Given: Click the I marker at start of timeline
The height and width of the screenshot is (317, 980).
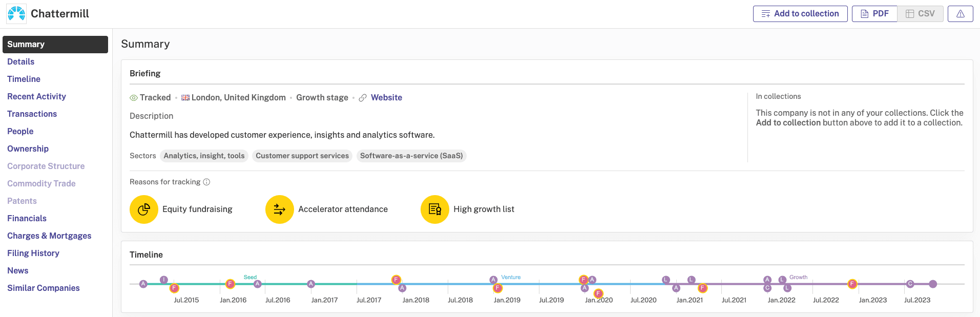Looking at the screenshot, I should [x=164, y=280].
